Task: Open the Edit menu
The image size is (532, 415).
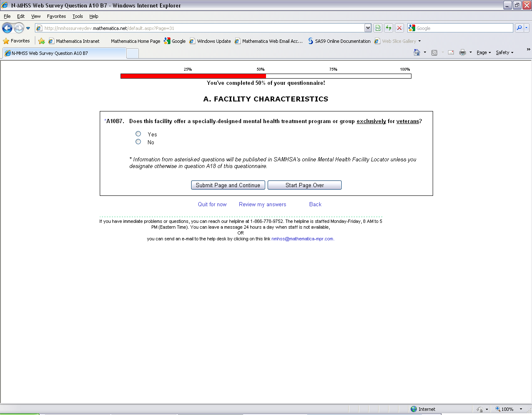Action: click(x=21, y=16)
